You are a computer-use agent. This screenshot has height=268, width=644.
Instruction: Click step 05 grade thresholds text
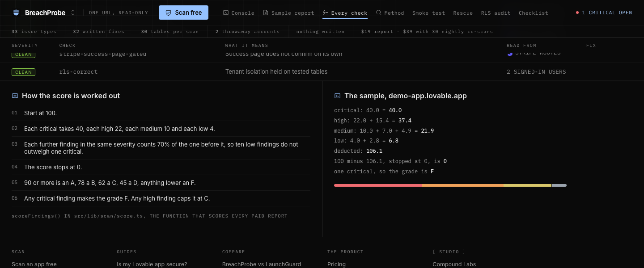click(x=110, y=183)
